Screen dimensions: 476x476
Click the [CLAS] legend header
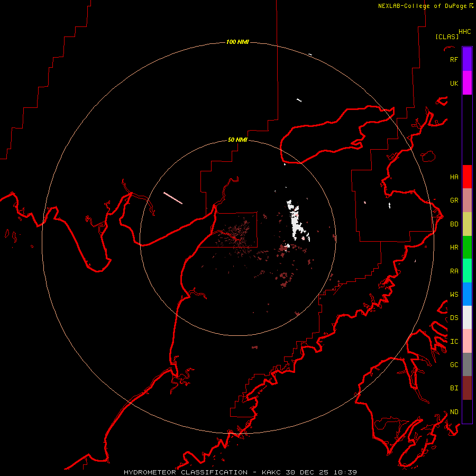pos(447,36)
